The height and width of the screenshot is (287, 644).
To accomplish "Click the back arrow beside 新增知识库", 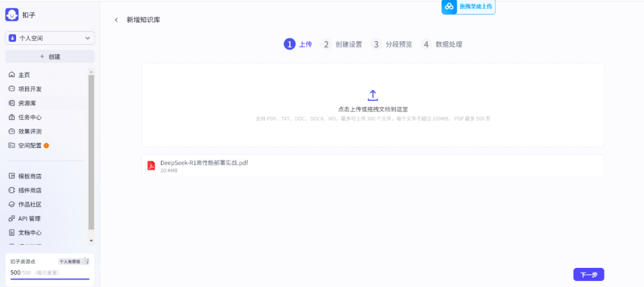I will click(x=116, y=20).
